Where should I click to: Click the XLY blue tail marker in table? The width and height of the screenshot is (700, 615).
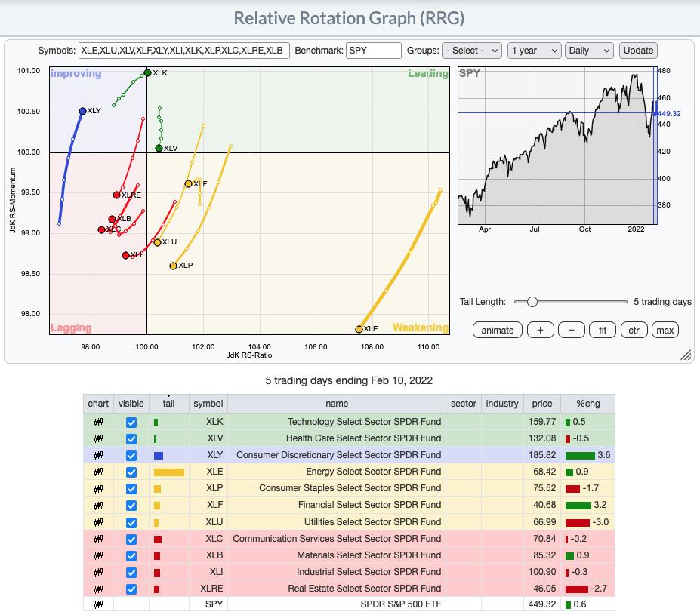[x=159, y=455]
